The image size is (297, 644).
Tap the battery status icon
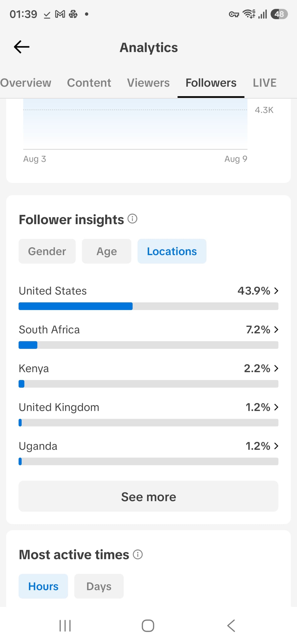(279, 14)
